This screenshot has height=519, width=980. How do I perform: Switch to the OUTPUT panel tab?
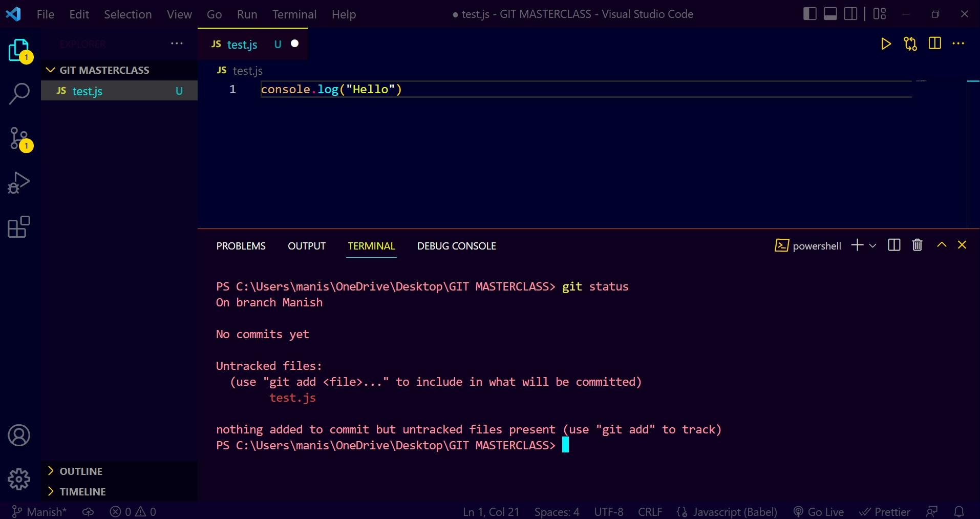click(307, 246)
